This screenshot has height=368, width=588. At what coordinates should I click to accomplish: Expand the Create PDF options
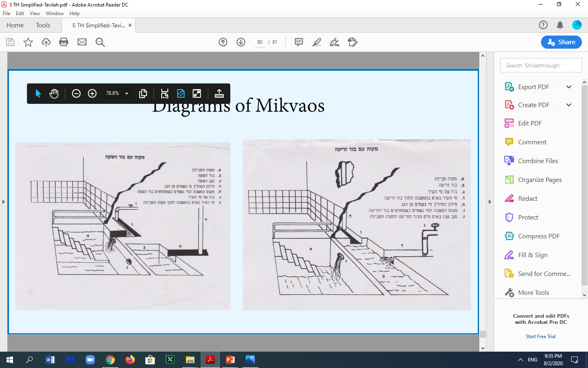pos(568,105)
